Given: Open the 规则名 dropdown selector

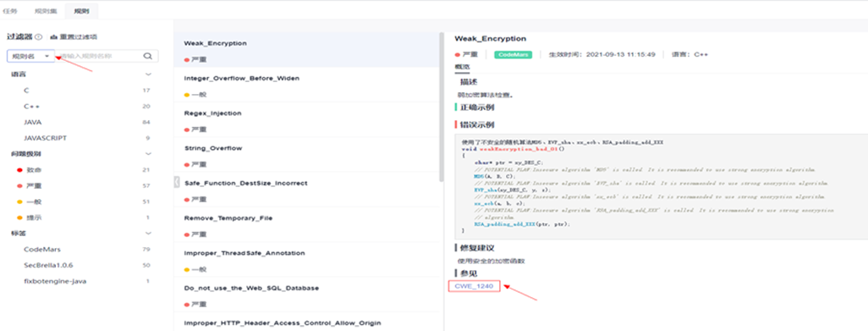Looking at the screenshot, I should click(31, 56).
